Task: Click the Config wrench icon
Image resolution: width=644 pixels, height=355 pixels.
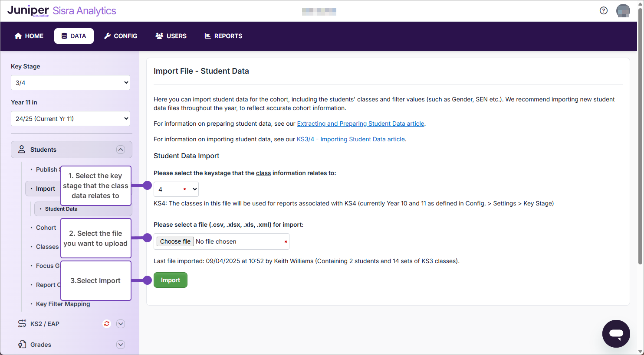Action: (108, 36)
